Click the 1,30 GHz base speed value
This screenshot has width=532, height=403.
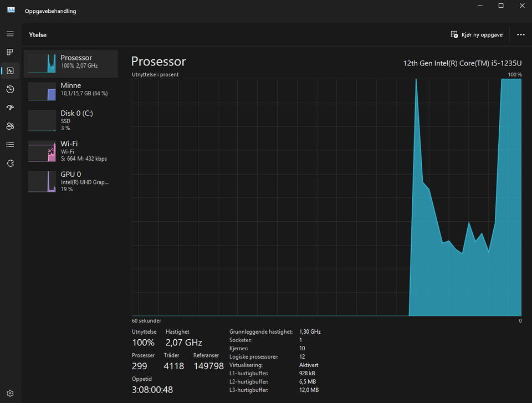point(310,331)
